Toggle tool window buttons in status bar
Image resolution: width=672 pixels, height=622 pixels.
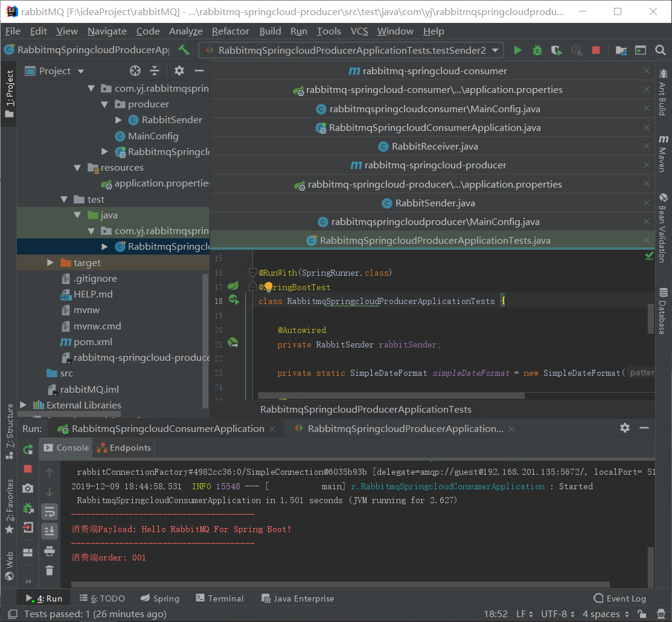click(x=13, y=614)
